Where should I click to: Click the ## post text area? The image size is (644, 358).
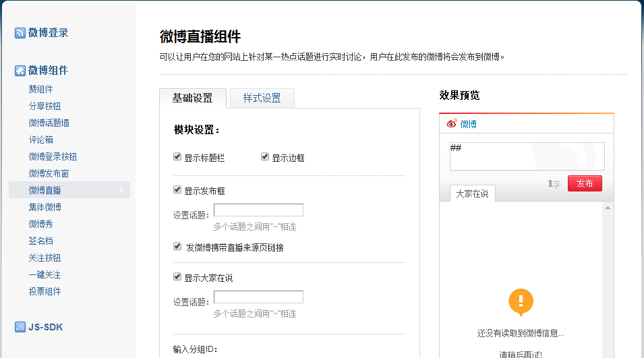pyautogui.click(x=527, y=156)
